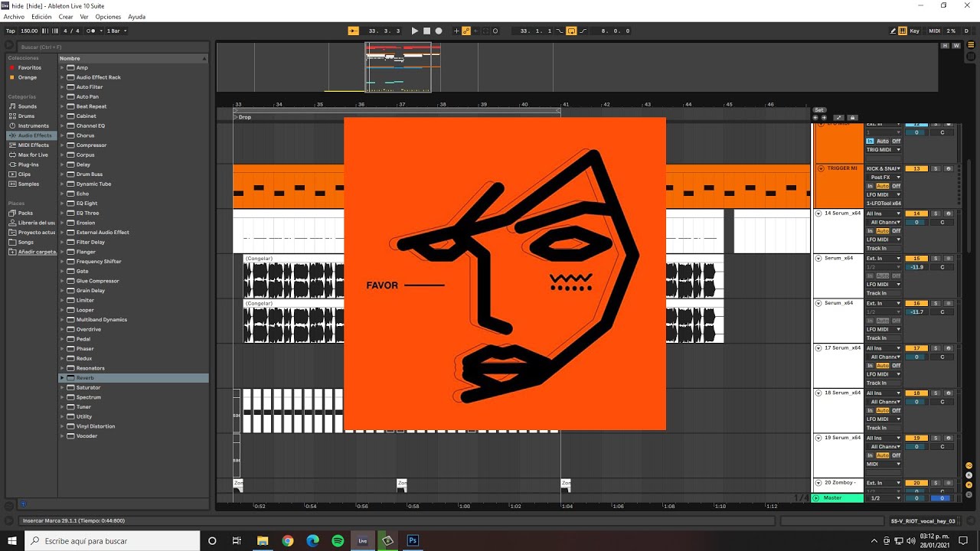
Task: Open the All Ins dropdown on track 14
Action: coord(884,214)
